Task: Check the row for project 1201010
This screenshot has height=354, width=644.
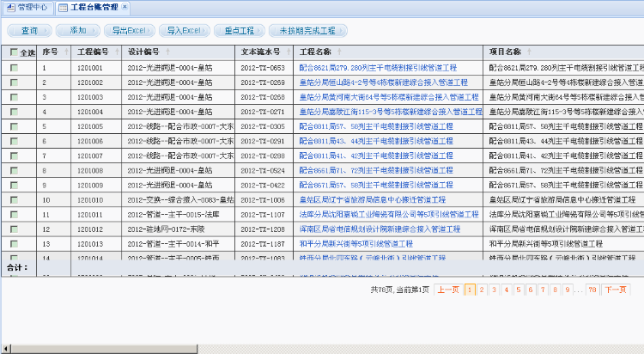Action: click(14, 200)
